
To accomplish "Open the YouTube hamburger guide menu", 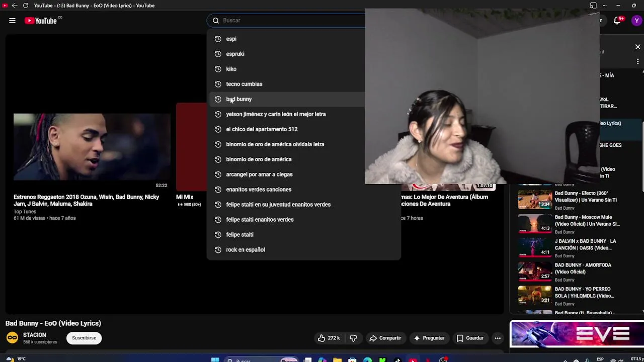I will click(x=12, y=21).
